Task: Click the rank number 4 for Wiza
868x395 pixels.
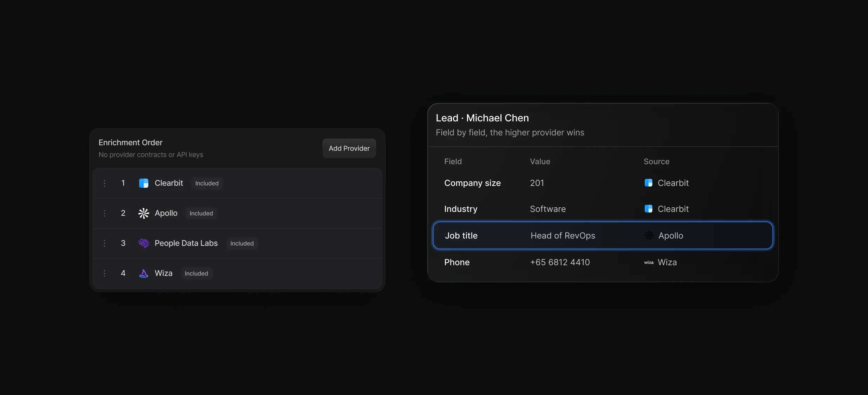Action: [x=123, y=273]
